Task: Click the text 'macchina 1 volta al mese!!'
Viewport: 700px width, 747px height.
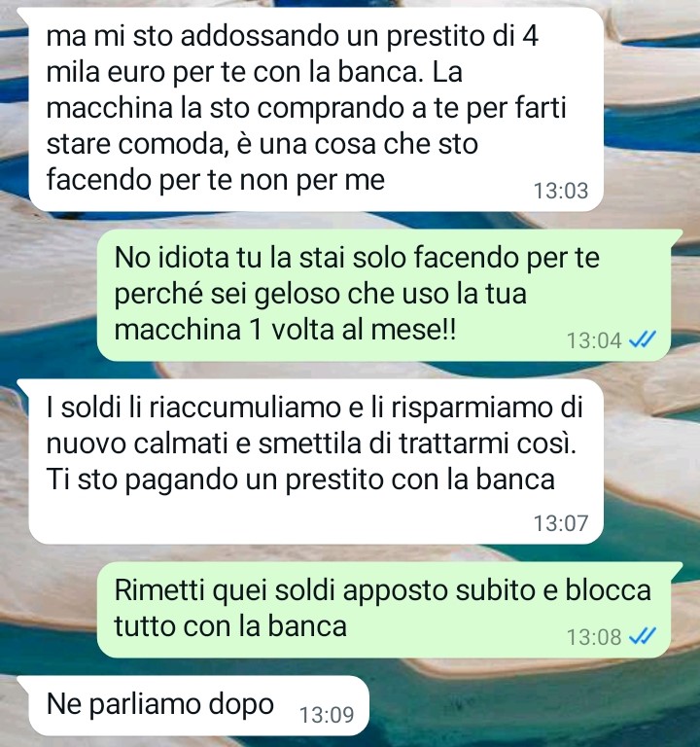Action: (x=285, y=329)
